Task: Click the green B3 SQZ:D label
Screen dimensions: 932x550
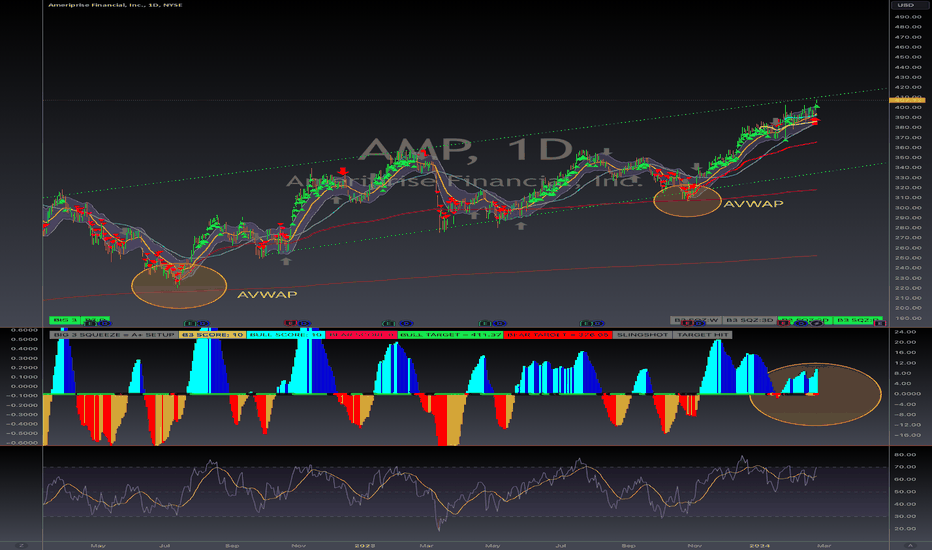Action: pyautogui.click(x=857, y=320)
